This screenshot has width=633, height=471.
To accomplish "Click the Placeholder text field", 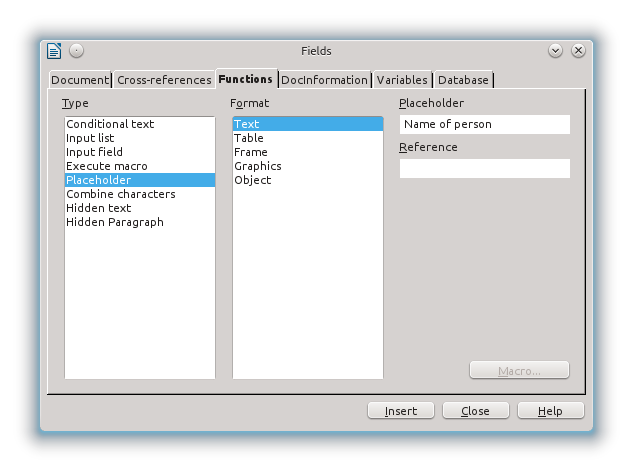I will [x=484, y=124].
